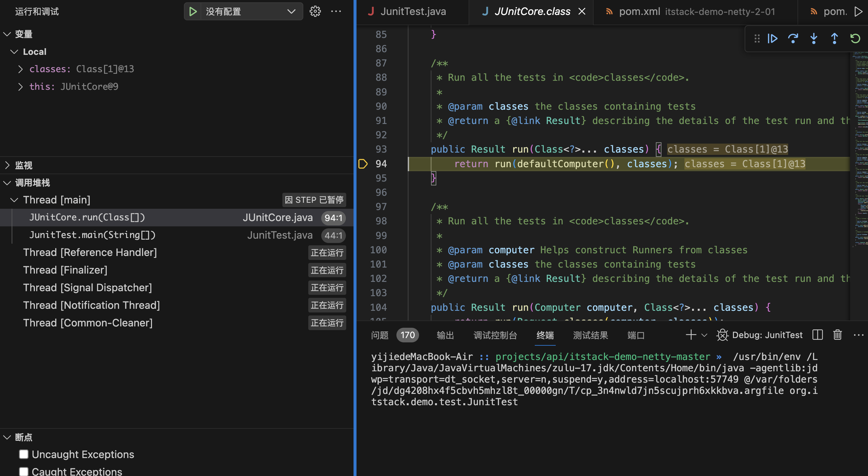Open the 端口 ports tab
Viewport: 868px width, 476px height.
point(636,335)
